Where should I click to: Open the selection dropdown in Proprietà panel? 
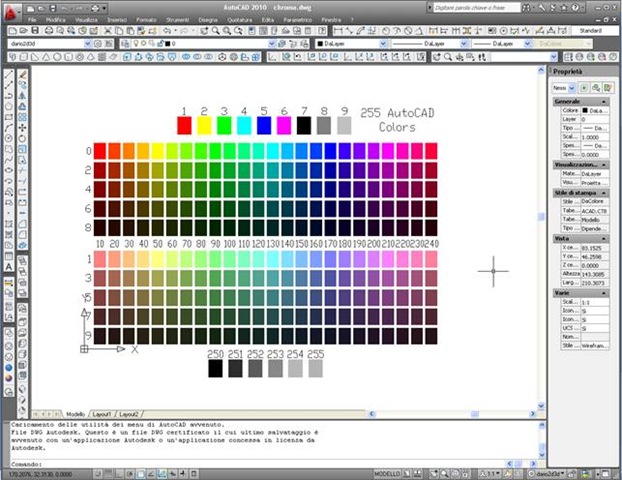(x=573, y=87)
